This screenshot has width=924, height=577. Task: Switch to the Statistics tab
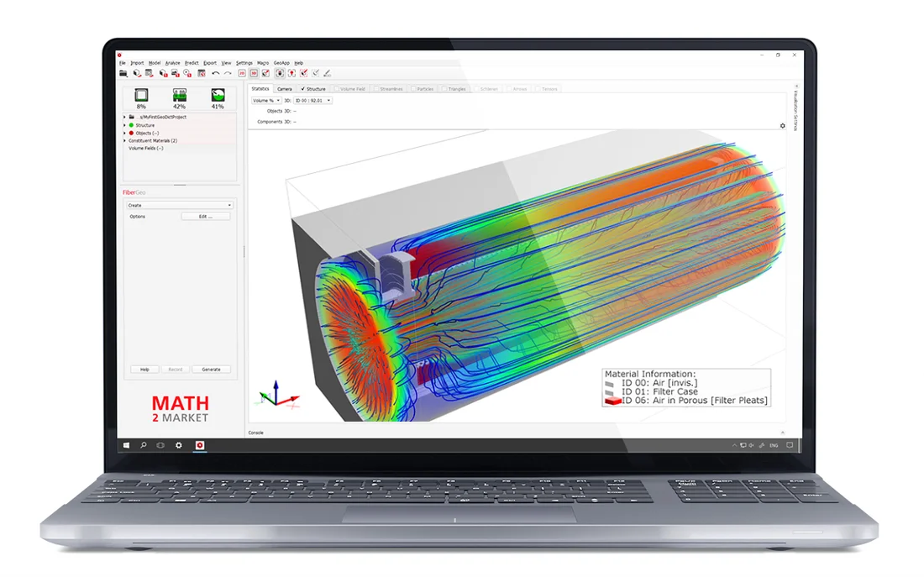click(260, 88)
